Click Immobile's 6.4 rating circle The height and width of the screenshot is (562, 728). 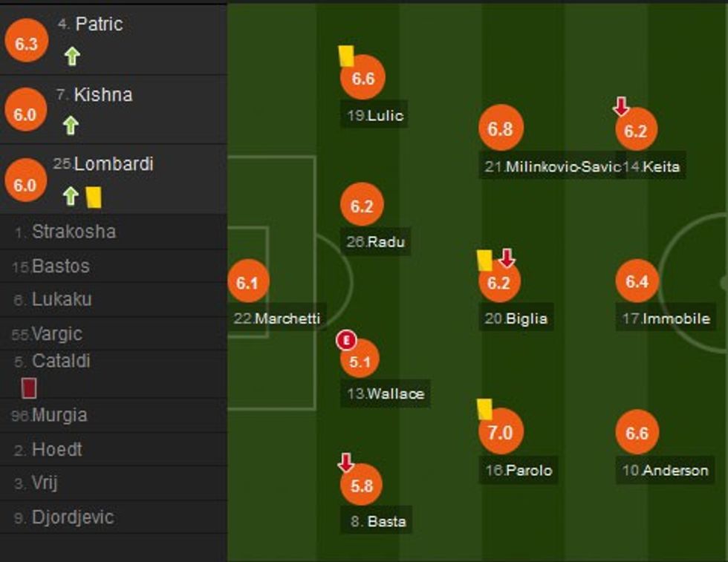coord(637,281)
